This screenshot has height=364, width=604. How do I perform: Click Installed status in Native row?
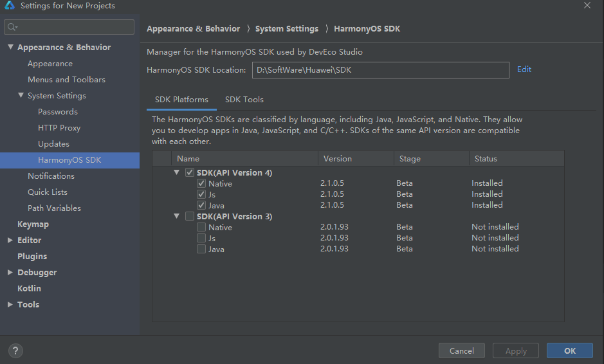point(487,183)
